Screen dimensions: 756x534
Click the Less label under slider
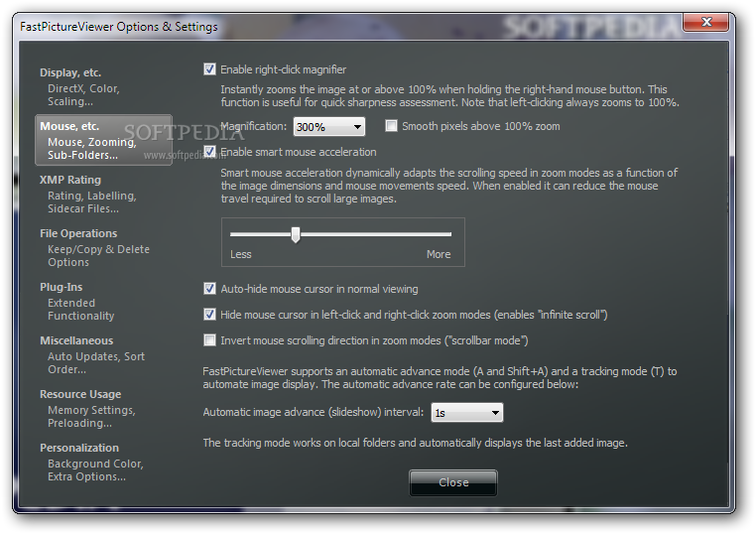pyautogui.click(x=240, y=254)
